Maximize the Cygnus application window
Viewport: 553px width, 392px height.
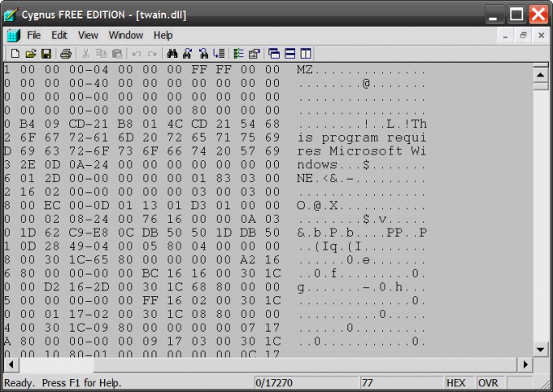[x=516, y=15]
